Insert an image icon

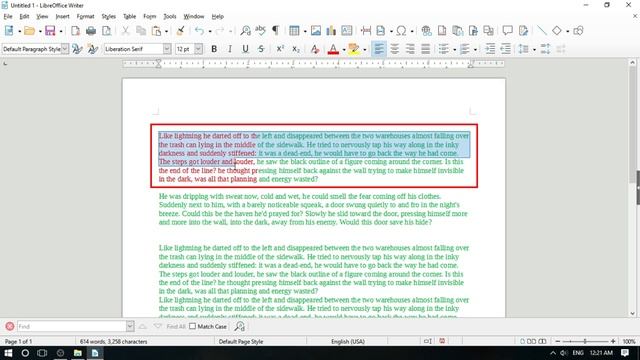click(316, 31)
